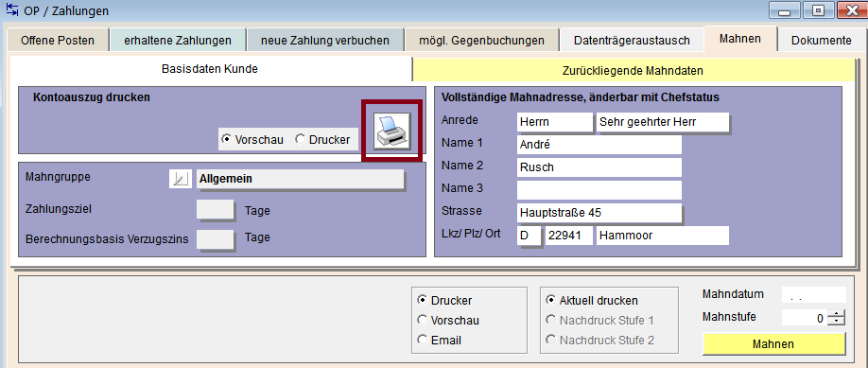The height and width of the screenshot is (368, 868).
Task: Open Datenträgeraustausch tab
Action: coord(632,41)
